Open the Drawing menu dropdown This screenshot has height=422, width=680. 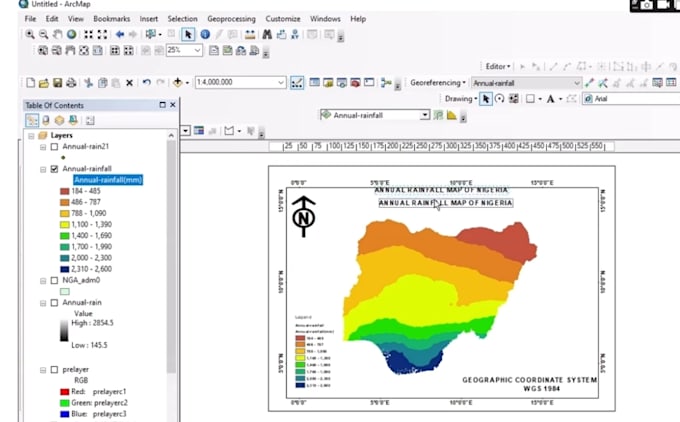(461, 99)
